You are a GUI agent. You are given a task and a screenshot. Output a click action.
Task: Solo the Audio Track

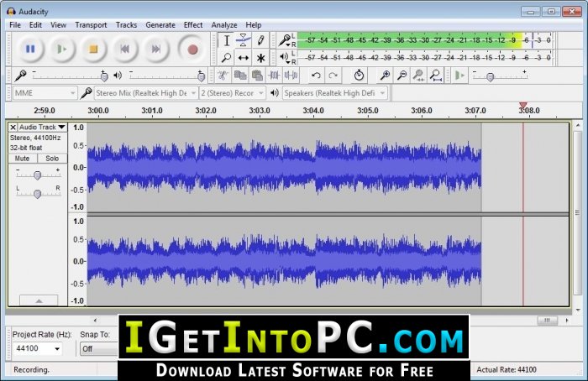click(52, 159)
